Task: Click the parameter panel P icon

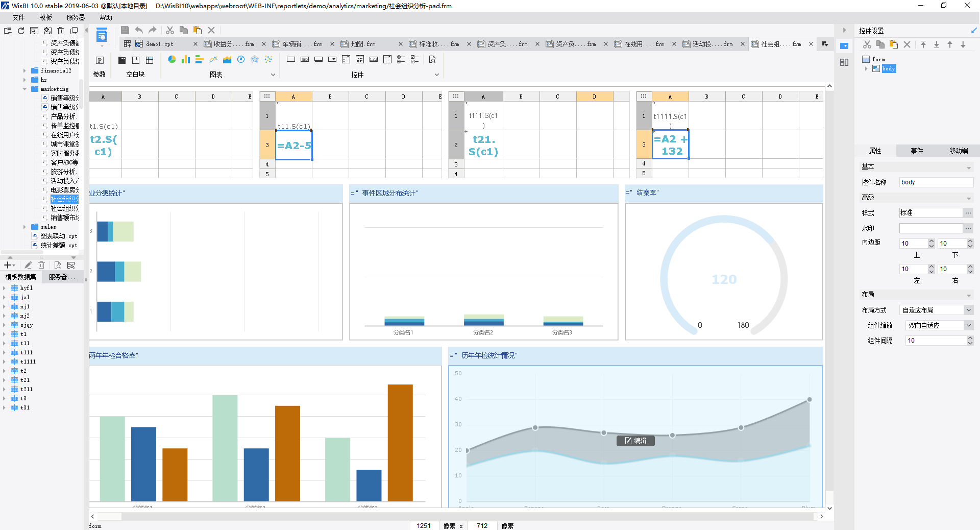Action: (x=100, y=60)
